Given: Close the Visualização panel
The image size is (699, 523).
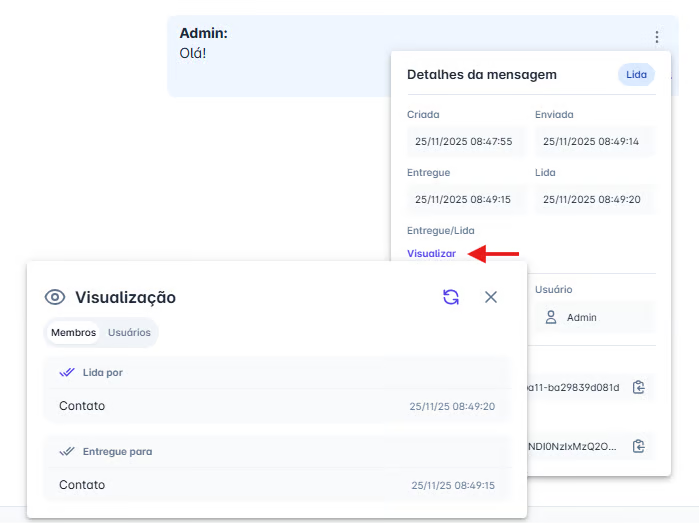Looking at the screenshot, I should (x=491, y=297).
